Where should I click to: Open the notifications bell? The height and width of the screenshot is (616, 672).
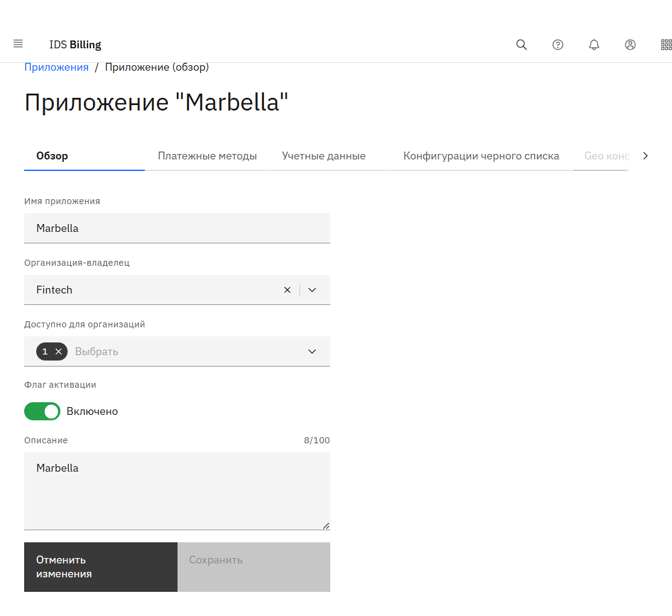point(594,45)
